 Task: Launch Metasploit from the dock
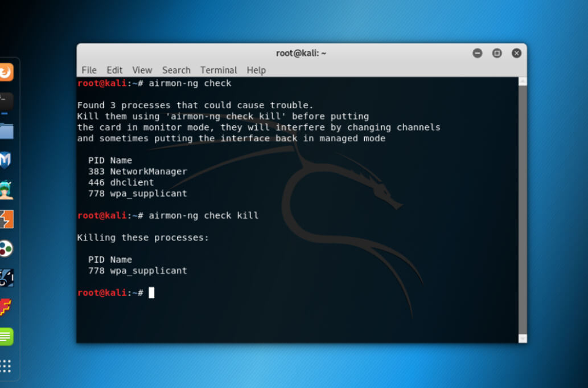(x=6, y=160)
